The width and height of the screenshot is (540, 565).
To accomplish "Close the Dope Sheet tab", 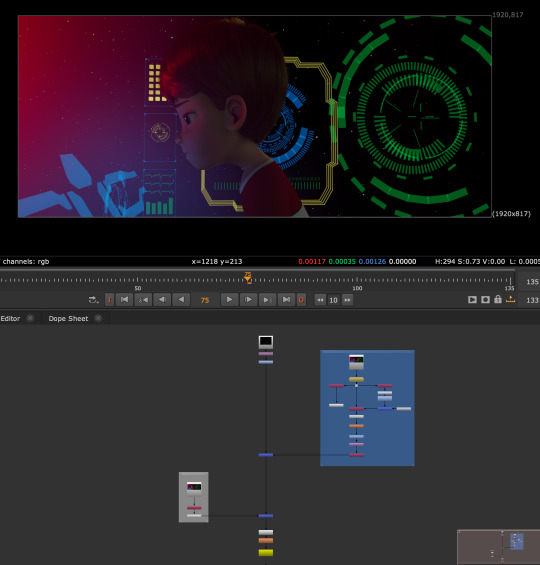I will point(98,318).
